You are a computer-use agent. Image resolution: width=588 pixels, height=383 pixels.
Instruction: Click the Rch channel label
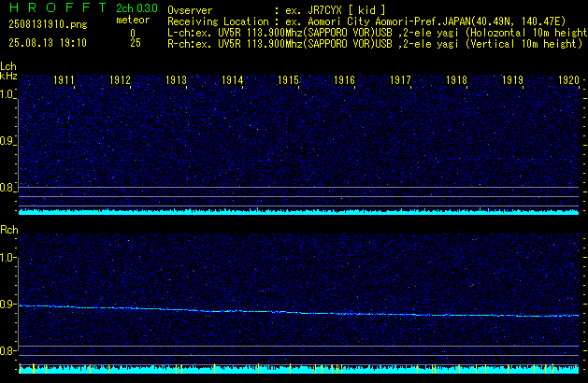9,230
